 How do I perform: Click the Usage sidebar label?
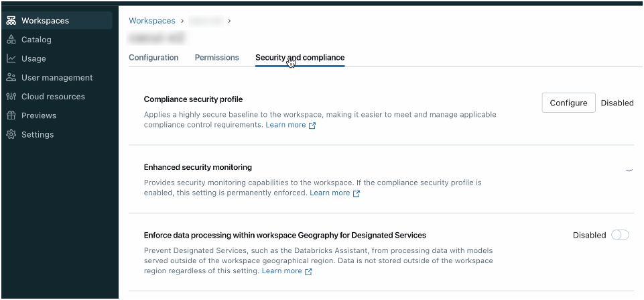(34, 58)
